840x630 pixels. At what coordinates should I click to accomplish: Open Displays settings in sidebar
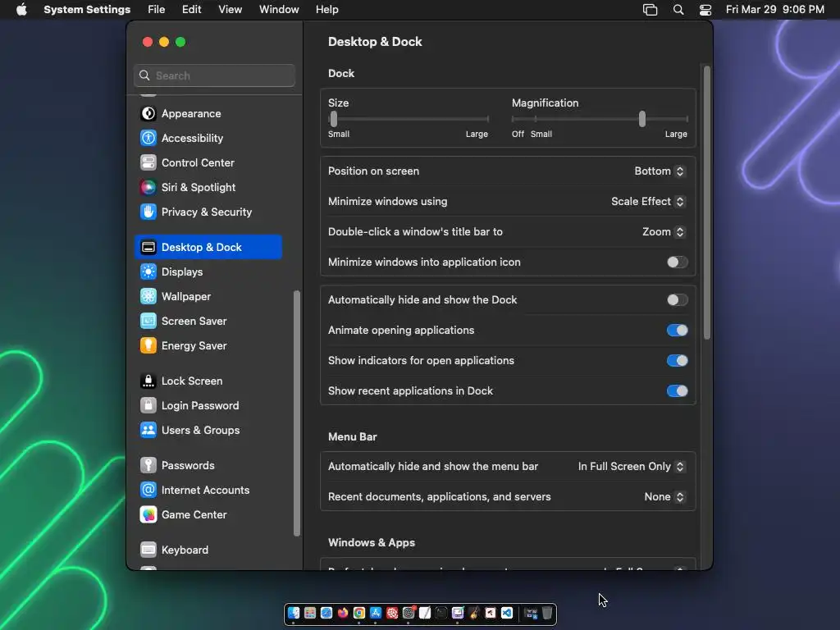[208, 272]
